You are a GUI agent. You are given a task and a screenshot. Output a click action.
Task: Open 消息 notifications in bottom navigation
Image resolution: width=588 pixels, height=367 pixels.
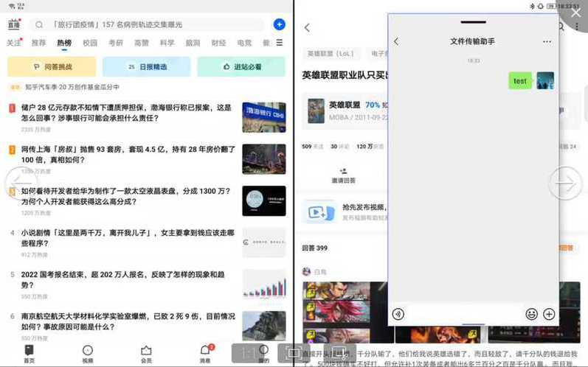point(206,354)
